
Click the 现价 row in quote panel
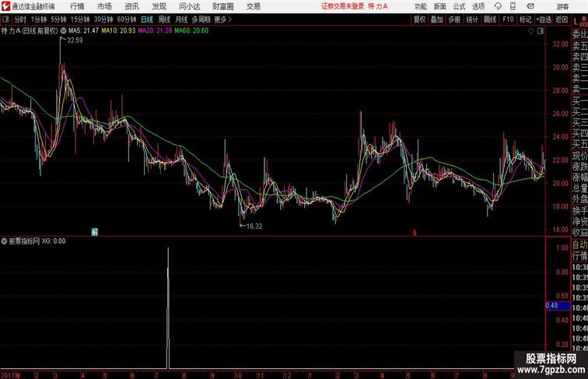[579, 156]
